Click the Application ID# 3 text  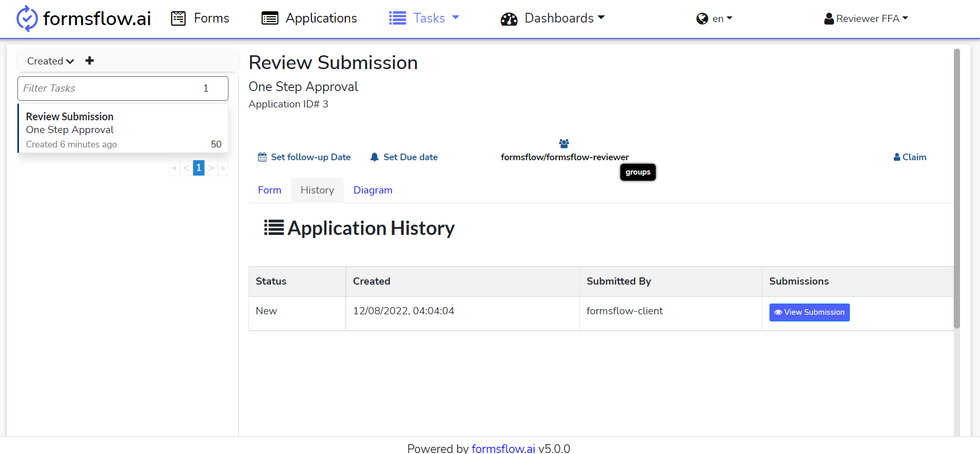288,104
